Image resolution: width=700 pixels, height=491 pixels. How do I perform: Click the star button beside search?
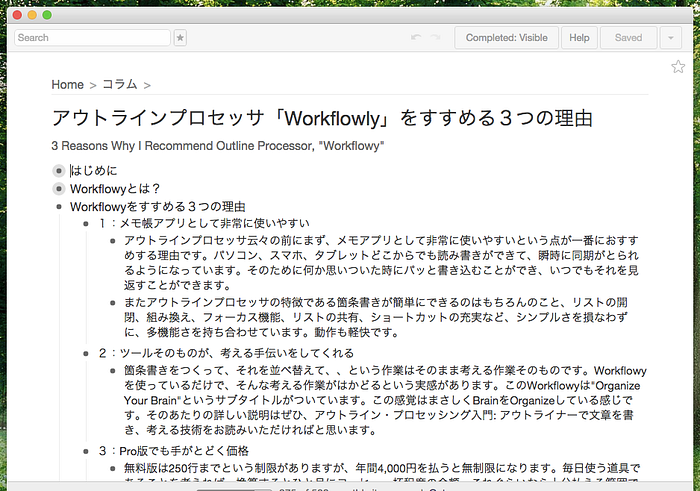tap(180, 37)
